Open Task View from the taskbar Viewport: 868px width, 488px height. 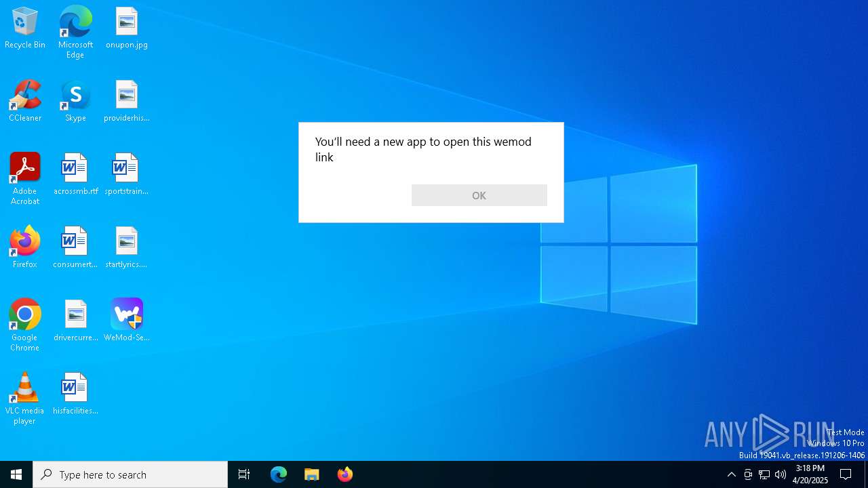click(244, 474)
